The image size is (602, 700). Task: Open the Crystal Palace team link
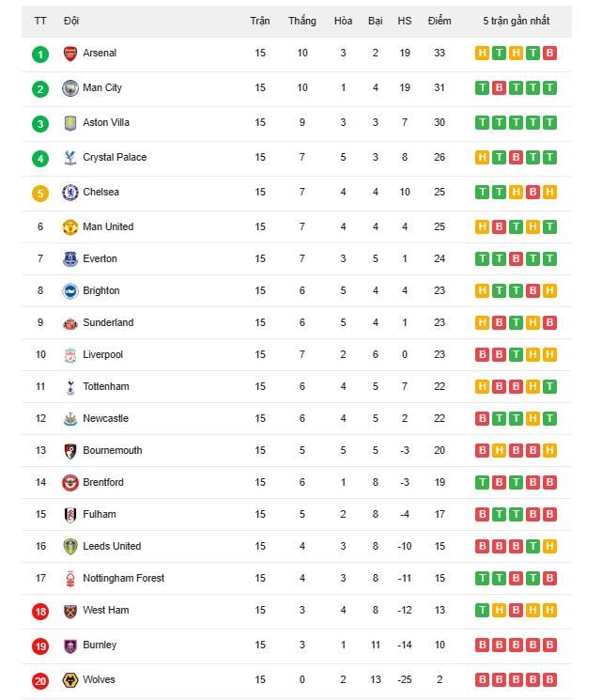(115, 158)
